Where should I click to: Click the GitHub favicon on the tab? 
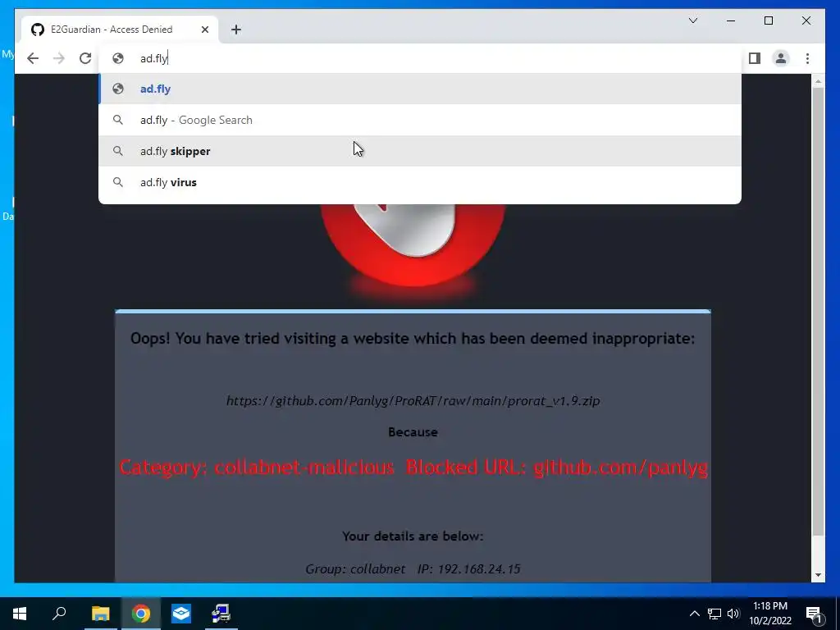38,30
